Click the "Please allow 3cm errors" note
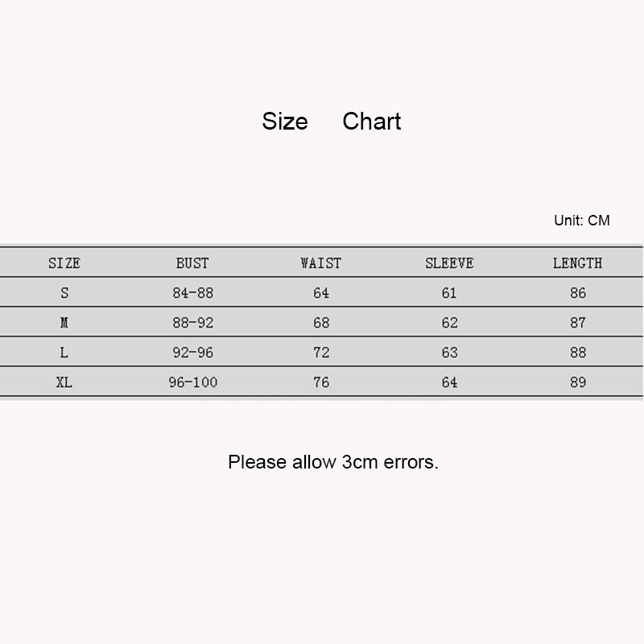 (332, 462)
